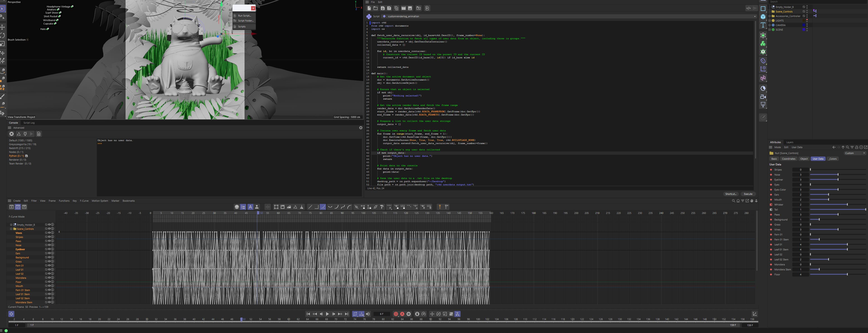Click the Frame All icon in timeline toolbar
868x333 pixels.
pyautogui.click(x=276, y=207)
